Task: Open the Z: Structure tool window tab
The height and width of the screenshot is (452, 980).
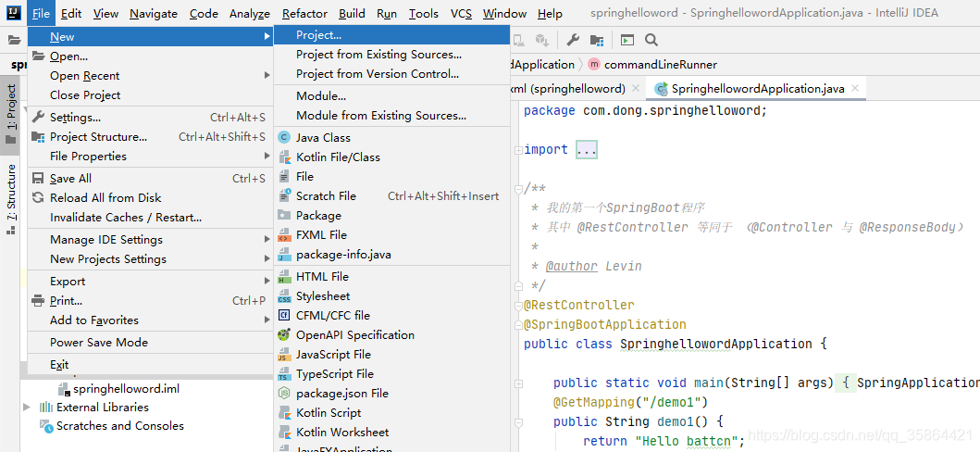Action: point(10,199)
